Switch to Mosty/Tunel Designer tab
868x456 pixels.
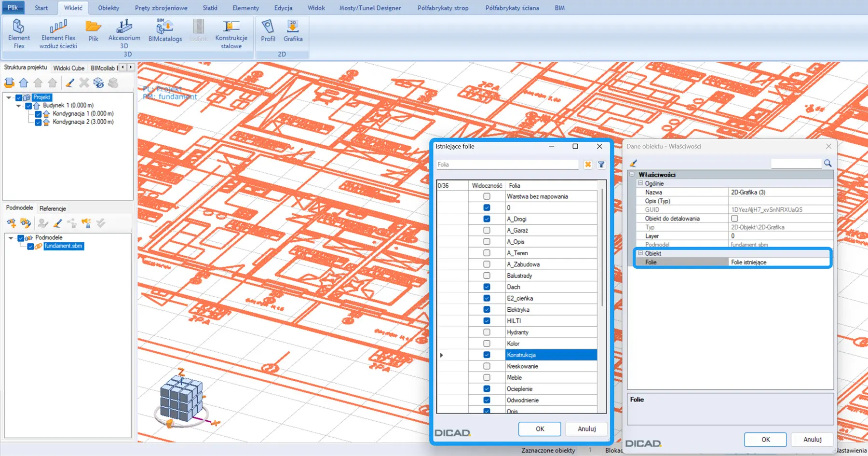tap(370, 8)
